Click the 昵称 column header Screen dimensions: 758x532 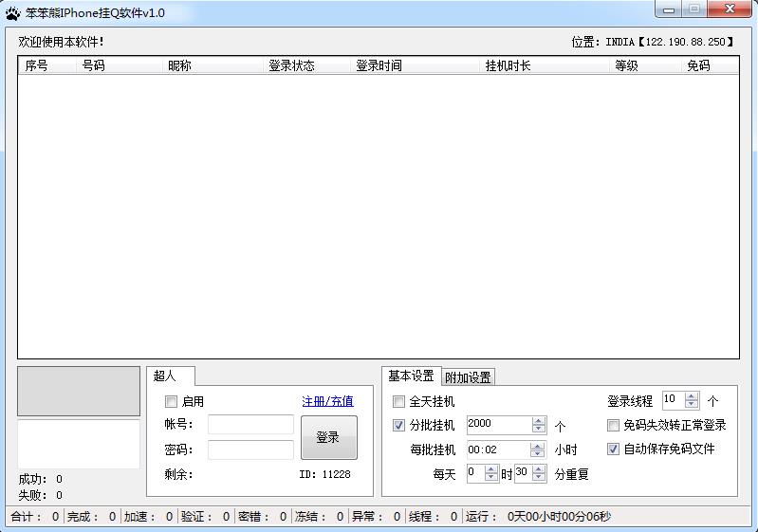tap(213, 65)
